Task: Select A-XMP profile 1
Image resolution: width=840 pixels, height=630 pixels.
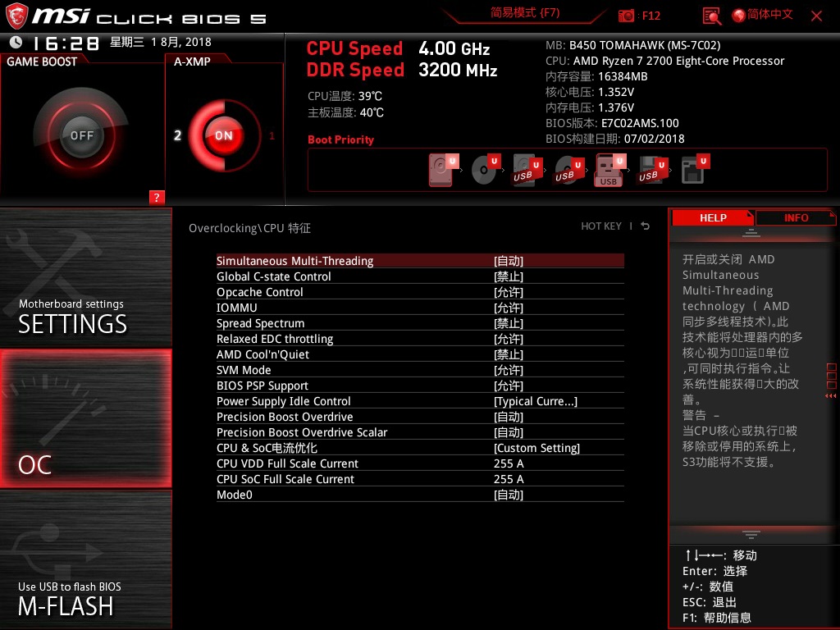Action: [272, 135]
